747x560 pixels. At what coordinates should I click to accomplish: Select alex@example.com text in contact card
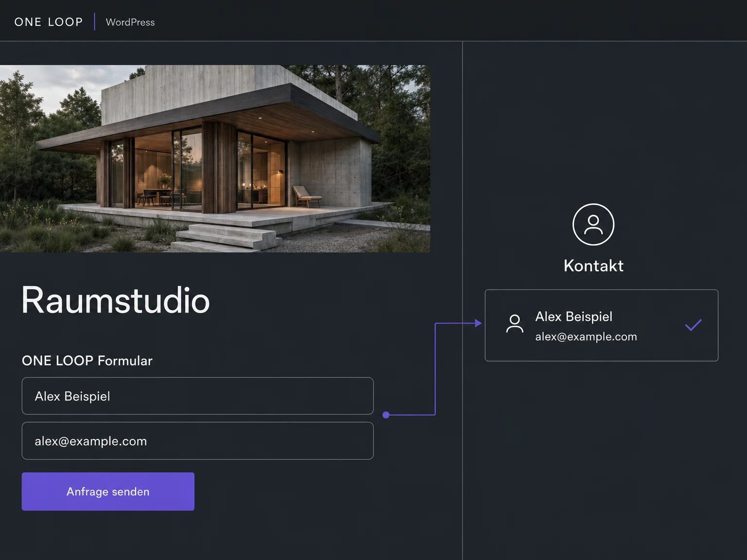pyautogui.click(x=586, y=336)
